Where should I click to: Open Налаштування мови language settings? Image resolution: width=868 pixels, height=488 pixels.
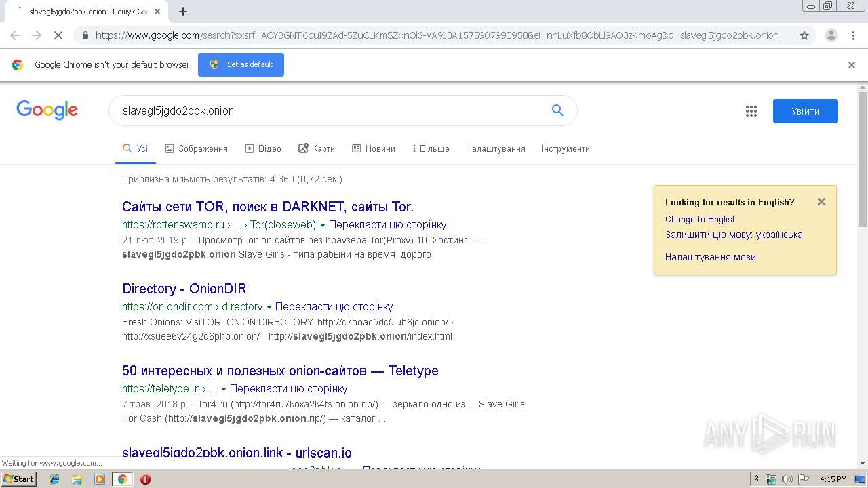point(710,257)
